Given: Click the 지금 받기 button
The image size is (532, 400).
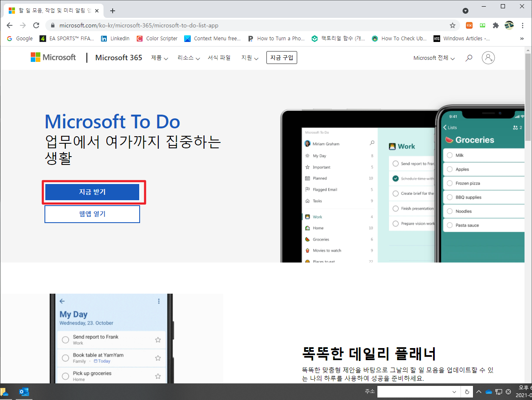Looking at the screenshot, I should [92, 192].
